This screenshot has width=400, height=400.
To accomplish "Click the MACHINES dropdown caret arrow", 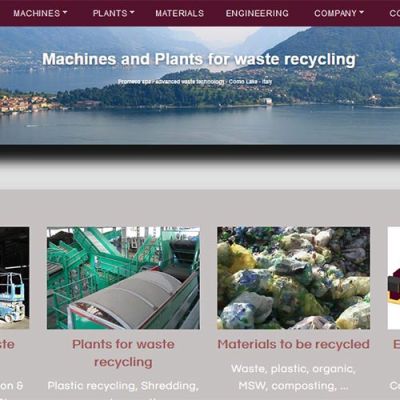I will click(65, 13).
